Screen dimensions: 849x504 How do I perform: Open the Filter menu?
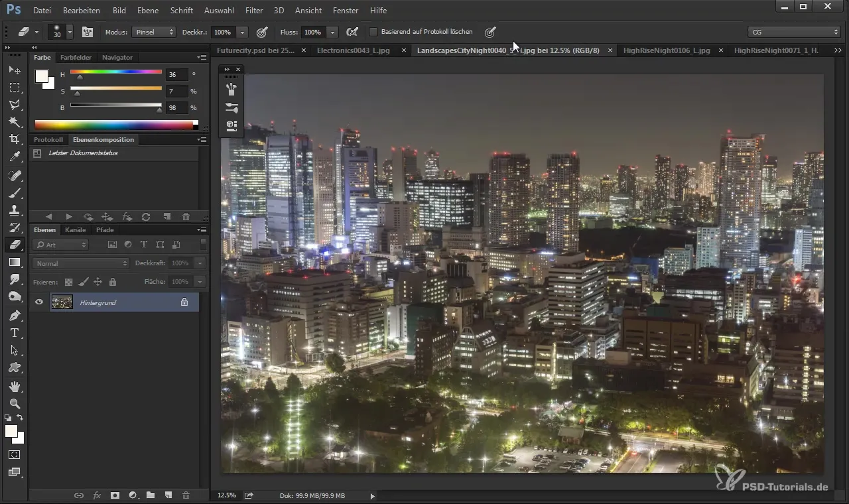[x=253, y=11]
